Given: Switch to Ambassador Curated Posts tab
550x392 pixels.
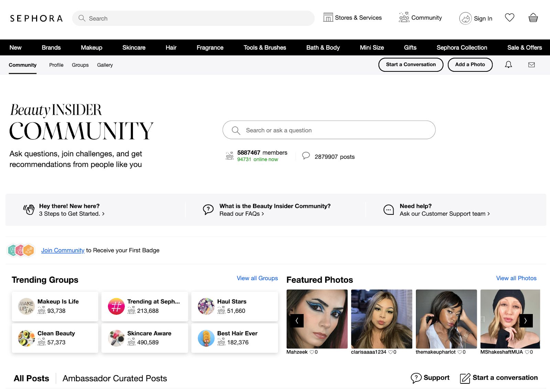Looking at the screenshot, I should click(115, 378).
